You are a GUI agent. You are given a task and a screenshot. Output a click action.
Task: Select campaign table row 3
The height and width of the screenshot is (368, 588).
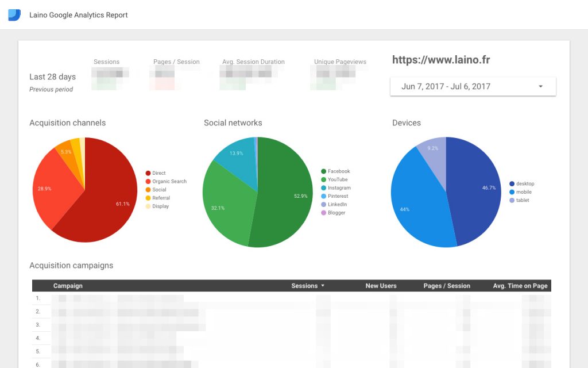click(x=291, y=325)
